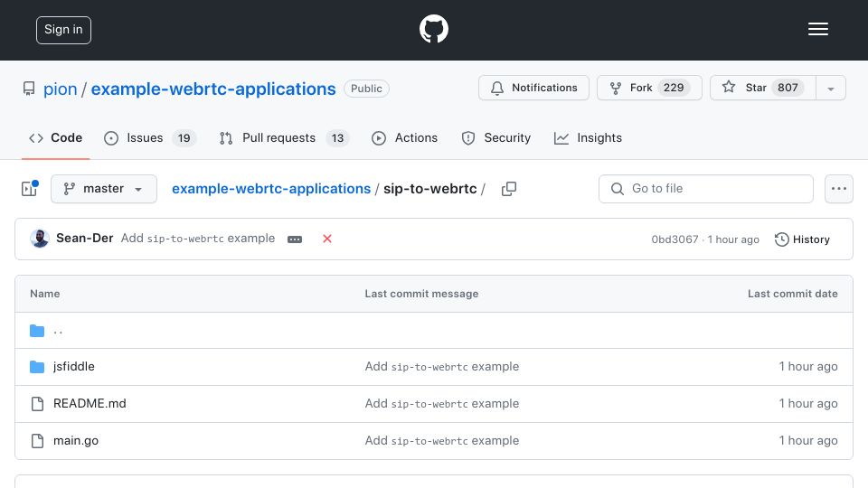Open the Issues tab
This screenshot has width=868, height=488.
click(150, 137)
